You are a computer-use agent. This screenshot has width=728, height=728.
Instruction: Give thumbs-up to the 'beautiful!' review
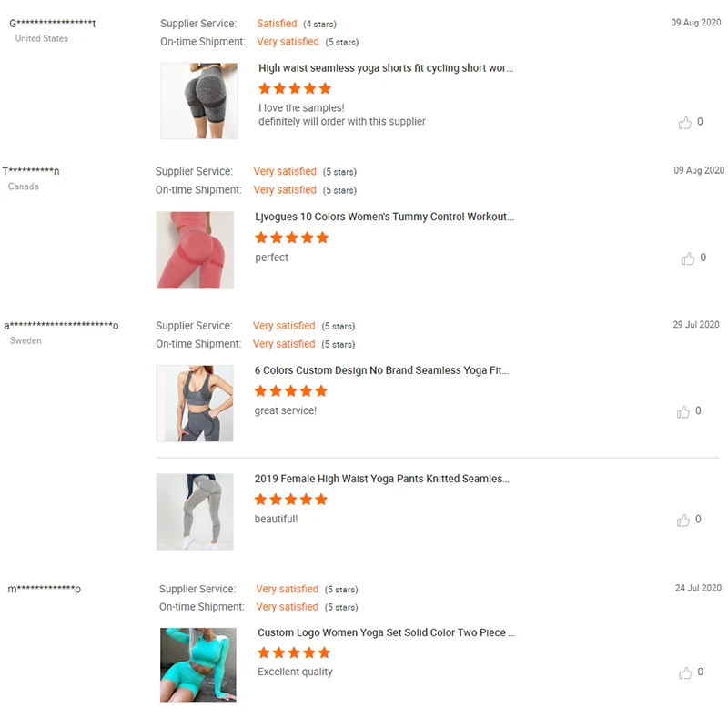click(683, 520)
